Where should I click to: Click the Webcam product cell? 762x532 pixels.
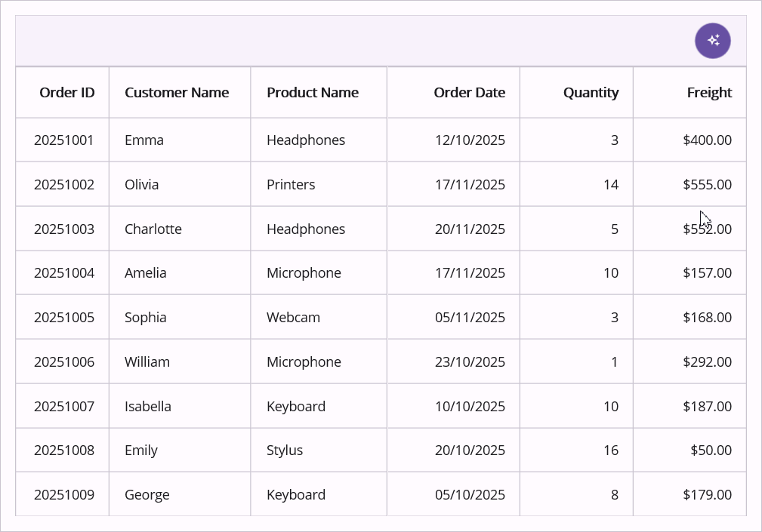293,318
